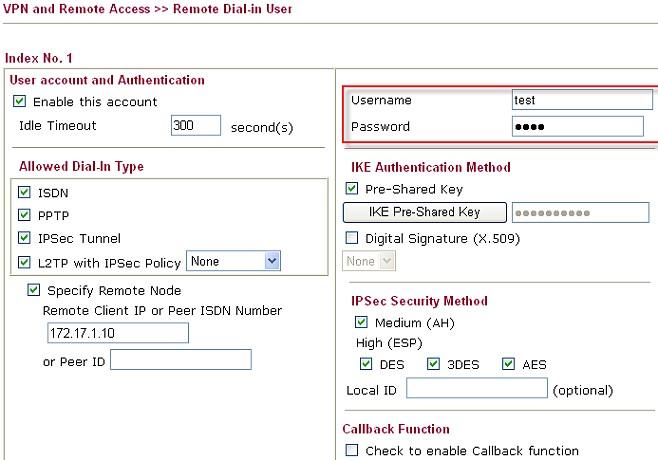Image resolution: width=658 pixels, height=460 pixels.
Task: Click the Local ID optional field
Action: tap(476, 389)
